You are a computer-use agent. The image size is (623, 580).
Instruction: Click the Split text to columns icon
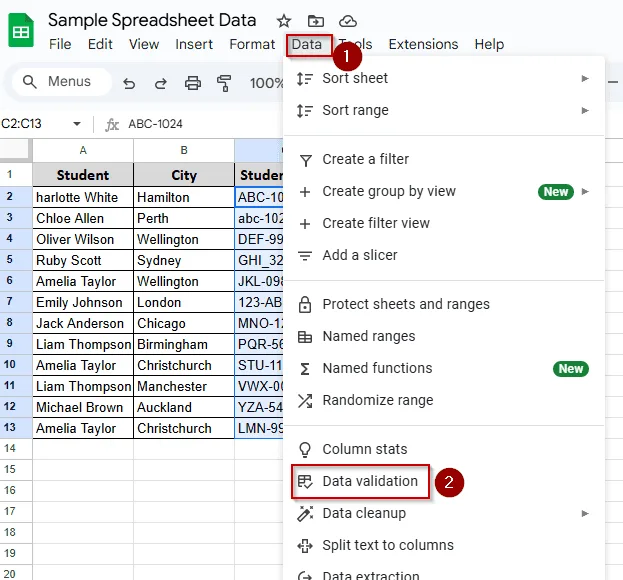pyautogui.click(x=305, y=545)
